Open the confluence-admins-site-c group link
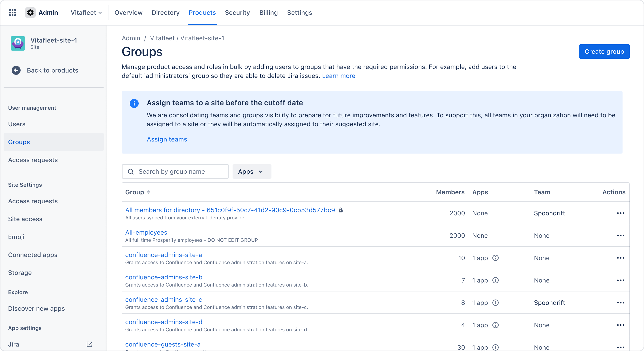 (163, 300)
